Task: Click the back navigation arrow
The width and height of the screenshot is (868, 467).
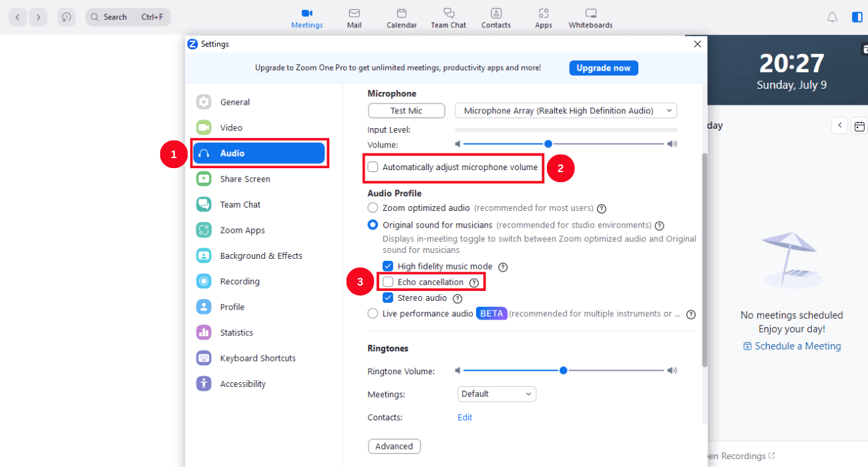Action: [x=17, y=17]
